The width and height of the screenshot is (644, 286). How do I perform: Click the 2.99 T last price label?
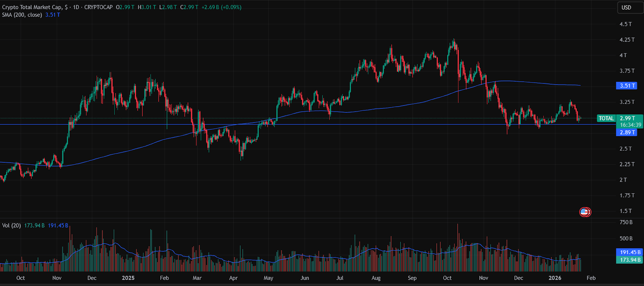click(x=627, y=118)
